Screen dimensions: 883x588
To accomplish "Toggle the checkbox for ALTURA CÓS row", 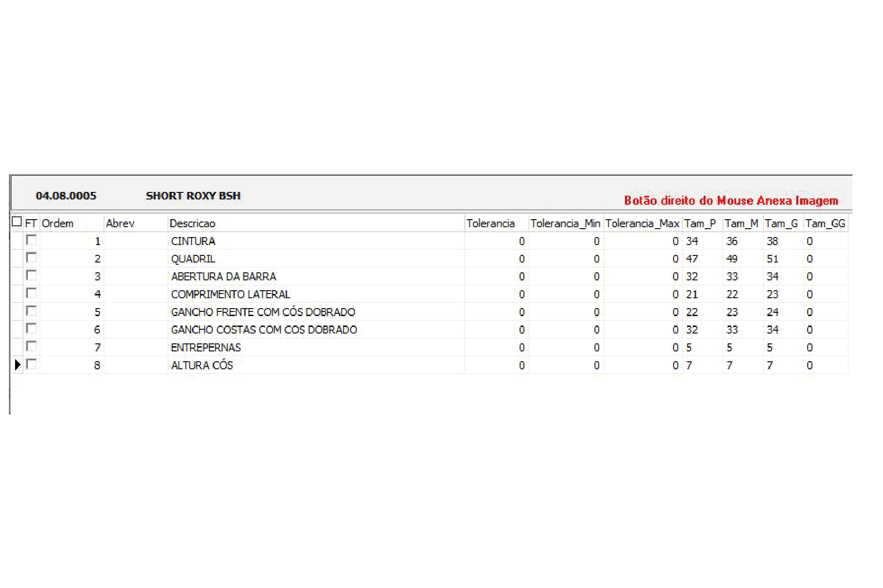I will (32, 364).
